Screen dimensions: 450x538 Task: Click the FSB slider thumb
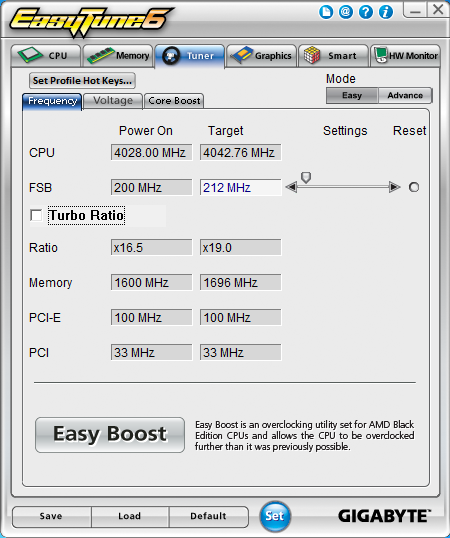pyautogui.click(x=306, y=177)
